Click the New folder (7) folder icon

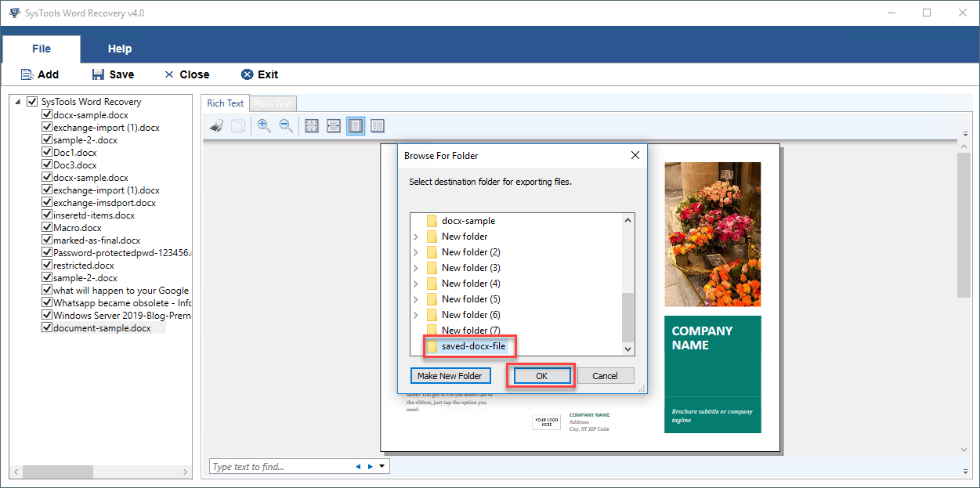click(432, 330)
